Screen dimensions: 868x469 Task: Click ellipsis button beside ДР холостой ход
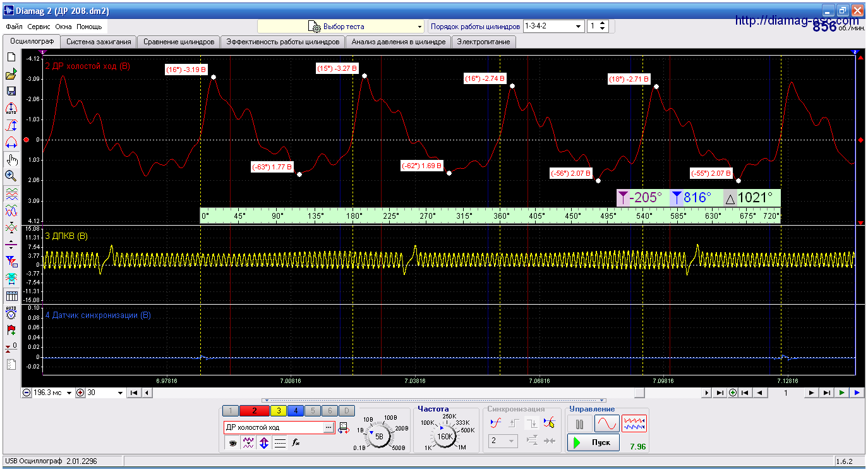(x=328, y=427)
